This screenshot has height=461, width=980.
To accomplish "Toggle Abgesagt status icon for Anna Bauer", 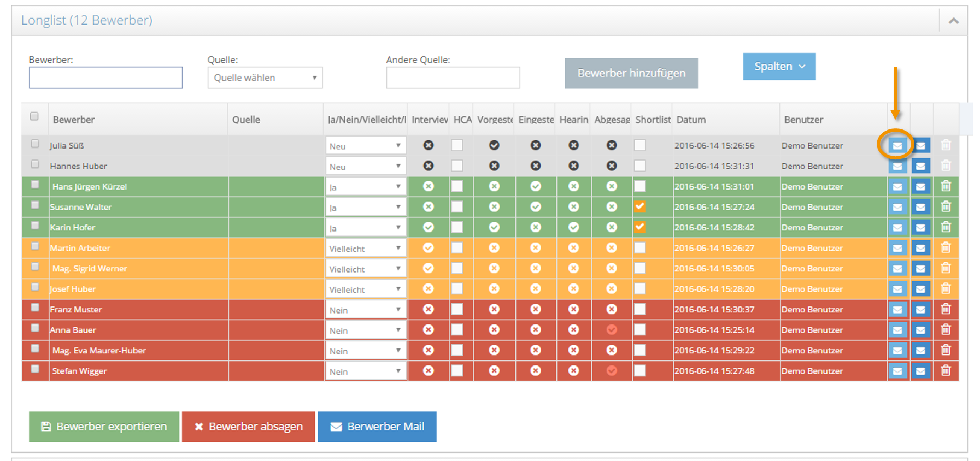I will [x=612, y=330].
